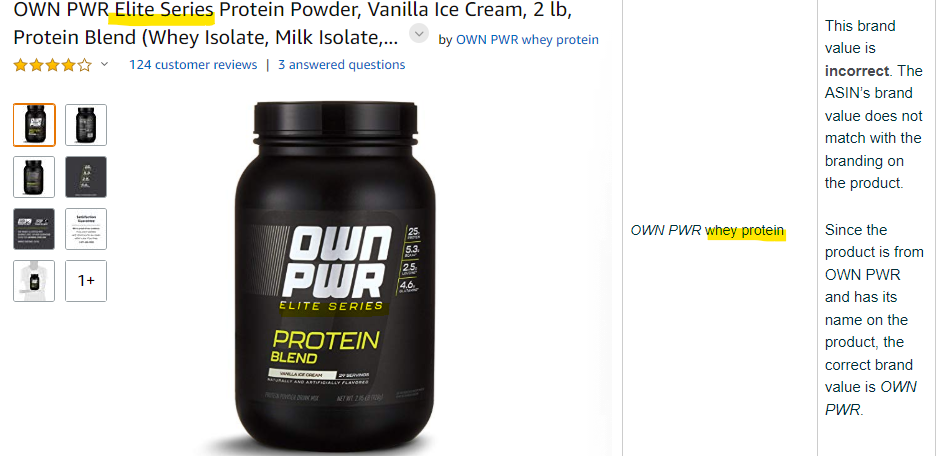Select the highlighted front-view bottle thumbnail

click(x=34, y=125)
